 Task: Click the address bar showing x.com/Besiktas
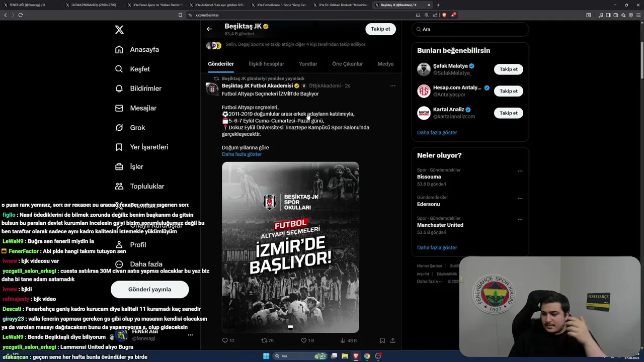[302, 15]
